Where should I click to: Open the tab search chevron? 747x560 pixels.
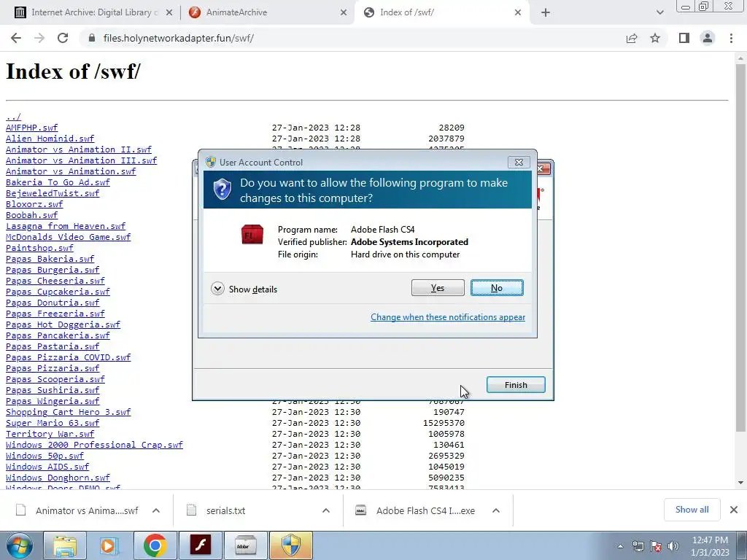[659, 12]
